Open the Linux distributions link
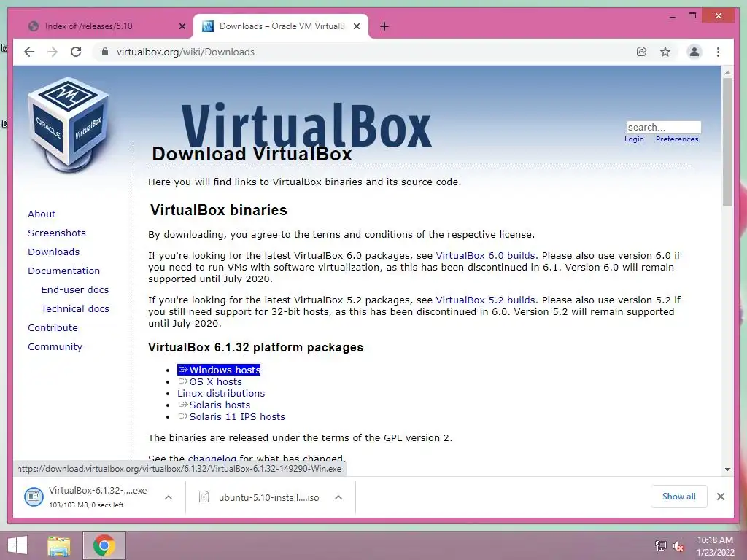This screenshot has width=747, height=560. pyautogui.click(x=221, y=393)
